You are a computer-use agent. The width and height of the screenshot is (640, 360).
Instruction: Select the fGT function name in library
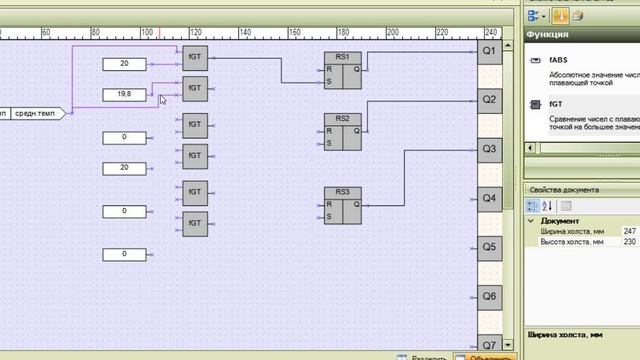point(556,104)
